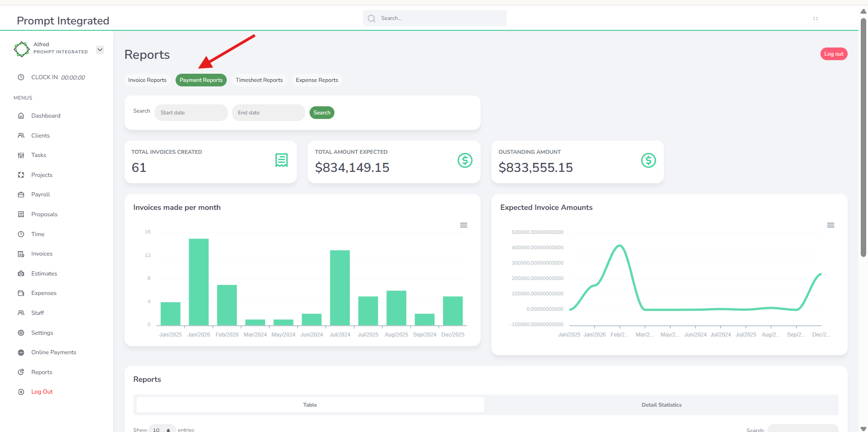
Task: Click the Clock In timer icon
Action: pyautogui.click(x=21, y=77)
